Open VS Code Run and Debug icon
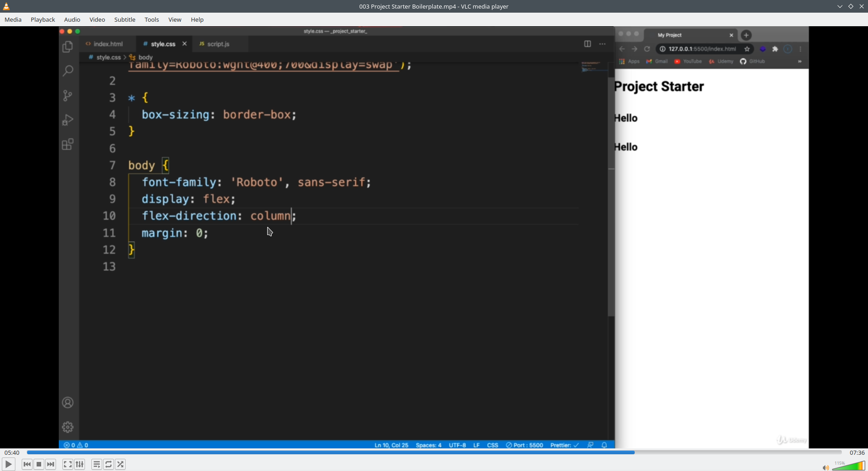The image size is (868, 471). pyautogui.click(x=68, y=120)
